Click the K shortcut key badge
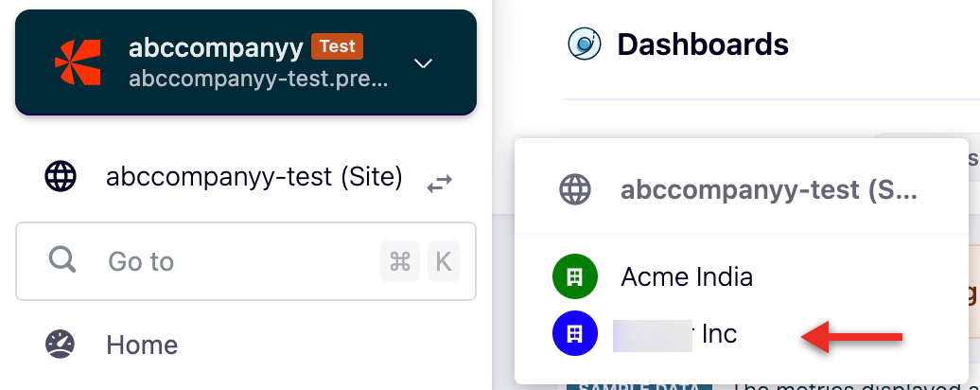The width and height of the screenshot is (980, 390). [442, 261]
